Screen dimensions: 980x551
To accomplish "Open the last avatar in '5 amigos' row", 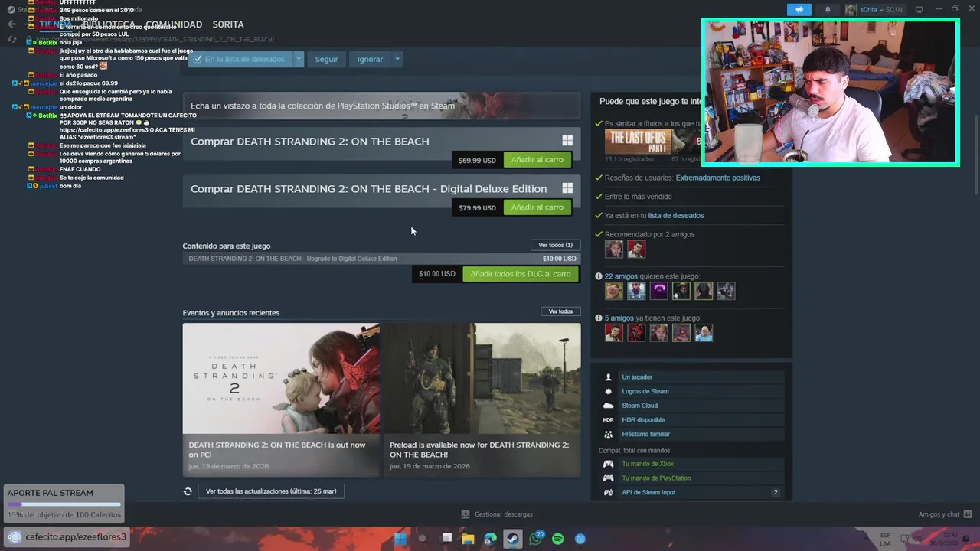I will 704,333.
